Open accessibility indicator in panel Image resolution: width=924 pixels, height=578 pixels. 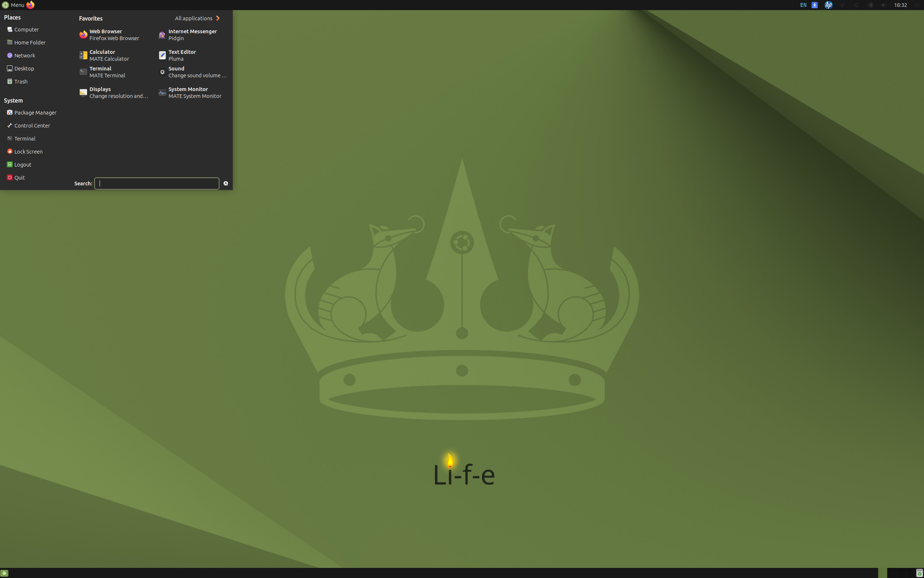coord(814,5)
